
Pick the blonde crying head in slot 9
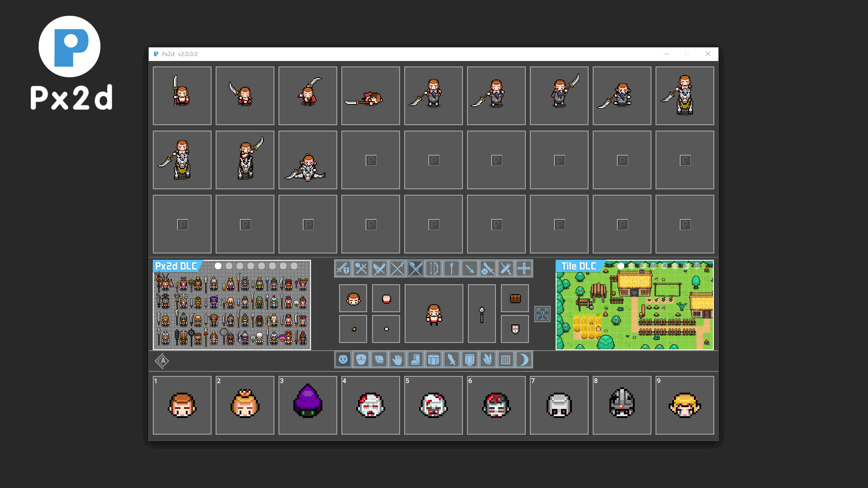coord(684,405)
